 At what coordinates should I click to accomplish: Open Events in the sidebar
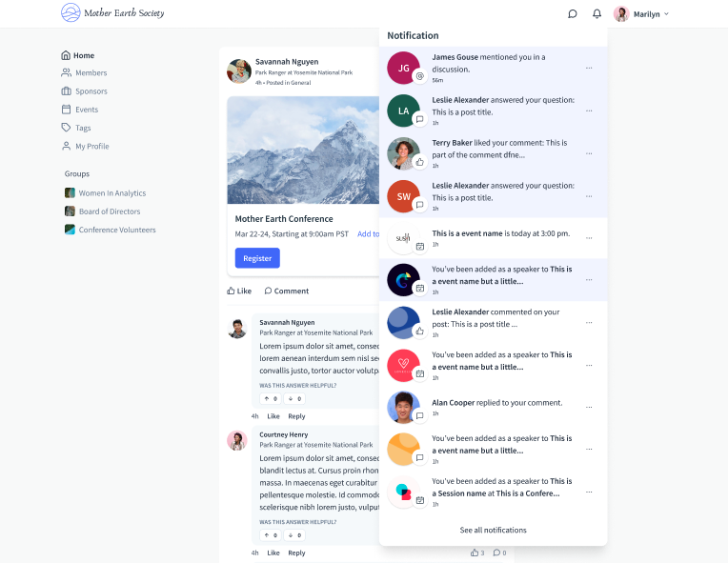click(80, 110)
